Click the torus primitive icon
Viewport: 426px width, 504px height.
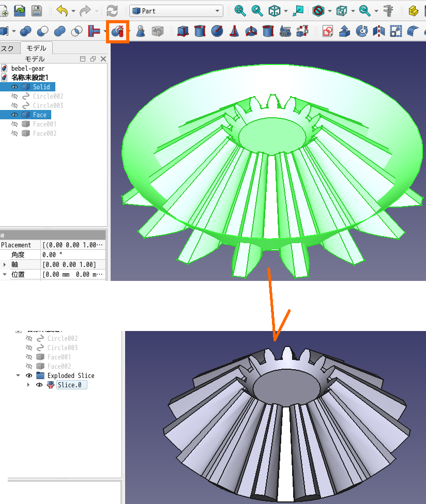(251, 31)
